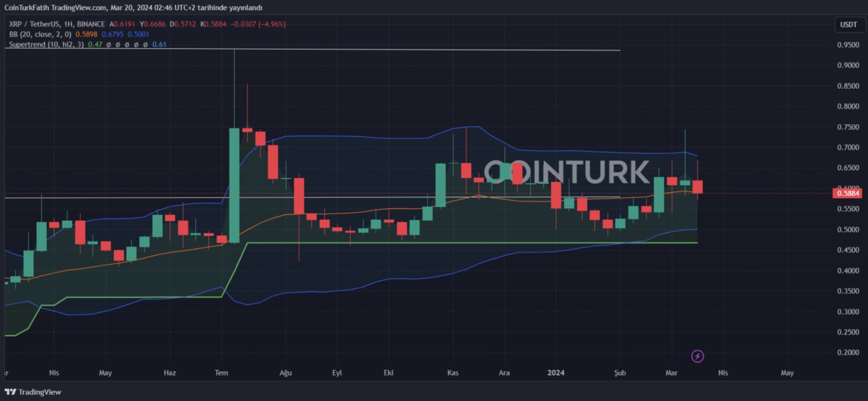868x401 pixels.
Task: Click the 0.9000 price axis label
Action: pos(849,65)
